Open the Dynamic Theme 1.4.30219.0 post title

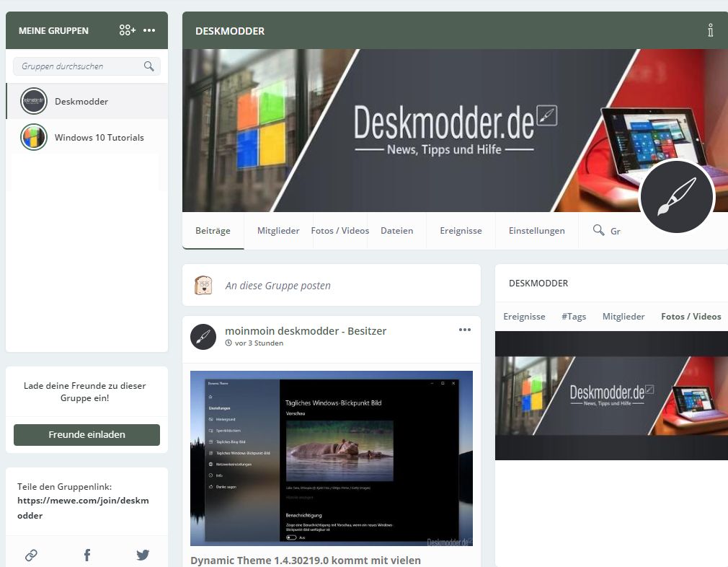306,561
